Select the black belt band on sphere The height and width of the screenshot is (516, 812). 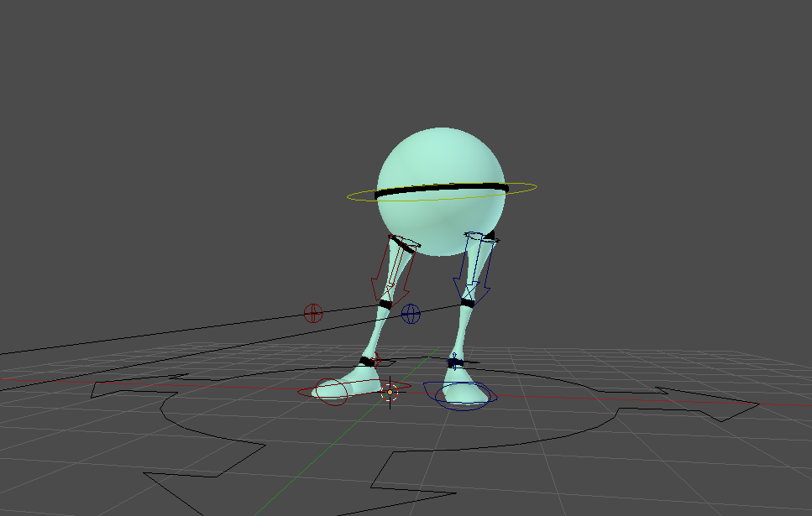(x=441, y=190)
